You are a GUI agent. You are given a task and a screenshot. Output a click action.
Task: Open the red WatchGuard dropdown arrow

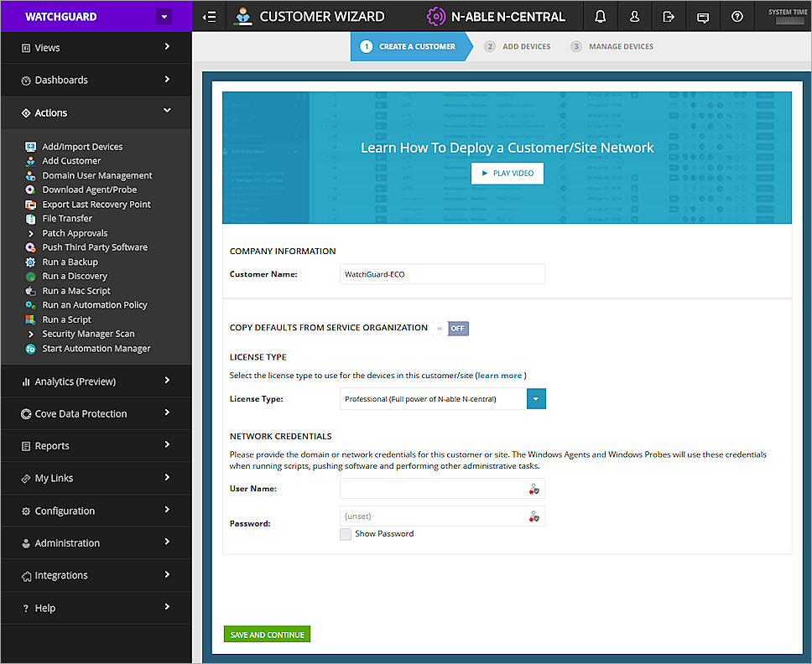(x=165, y=16)
